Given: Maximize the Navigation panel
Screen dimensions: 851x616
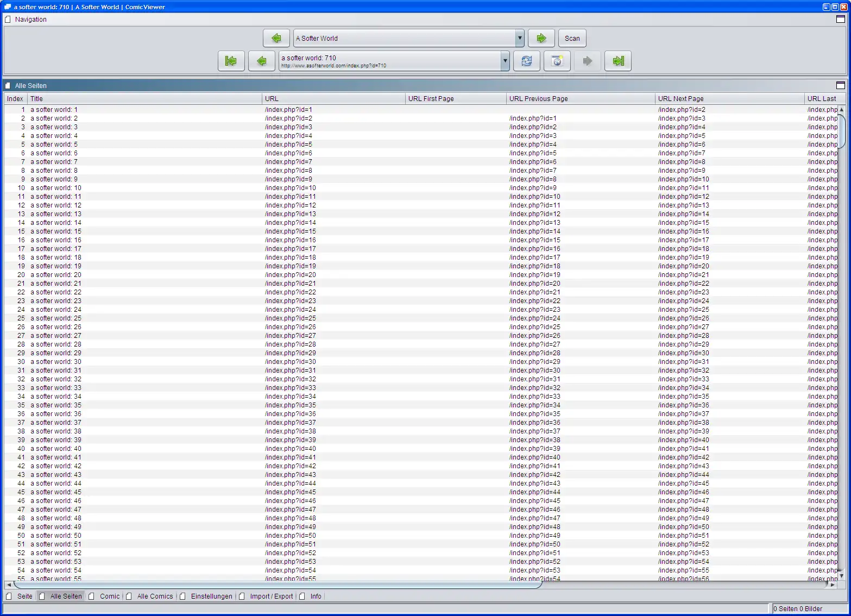Looking at the screenshot, I should pyautogui.click(x=841, y=19).
